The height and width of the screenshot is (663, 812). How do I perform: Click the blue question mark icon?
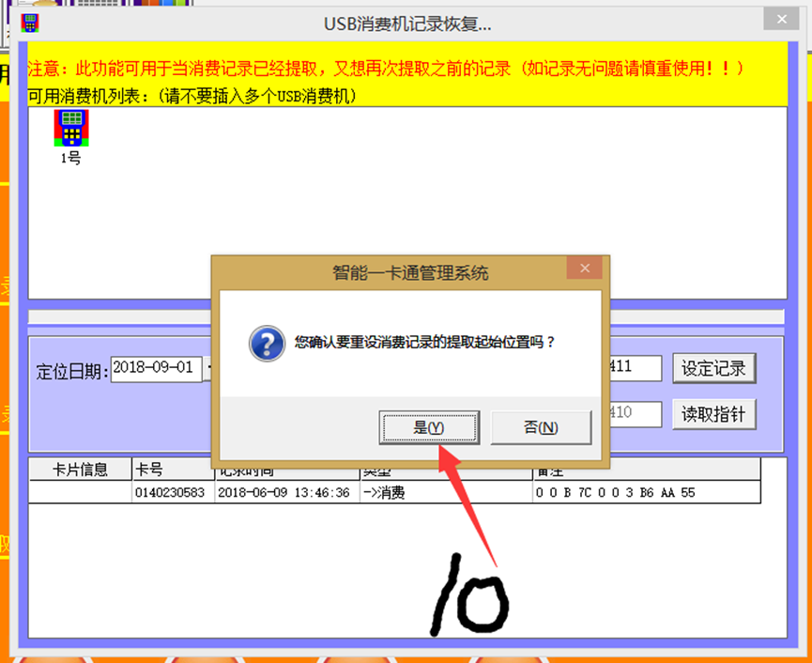[266, 343]
